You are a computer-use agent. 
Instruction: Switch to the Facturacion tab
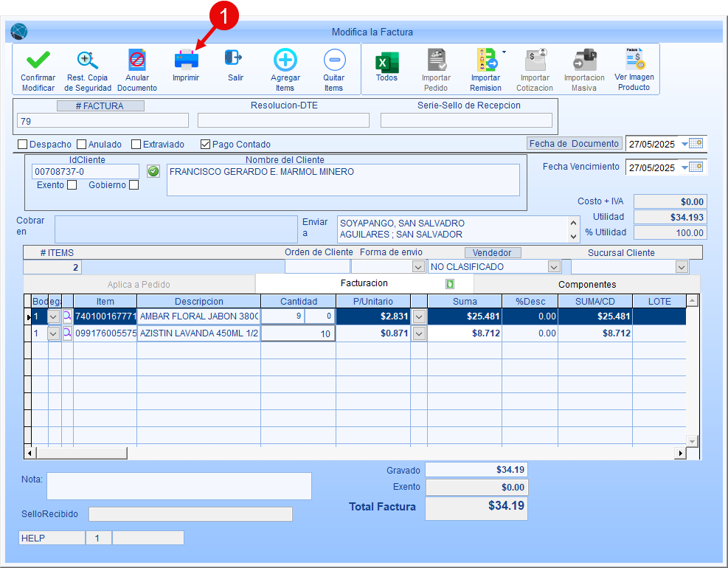click(x=364, y=283)
